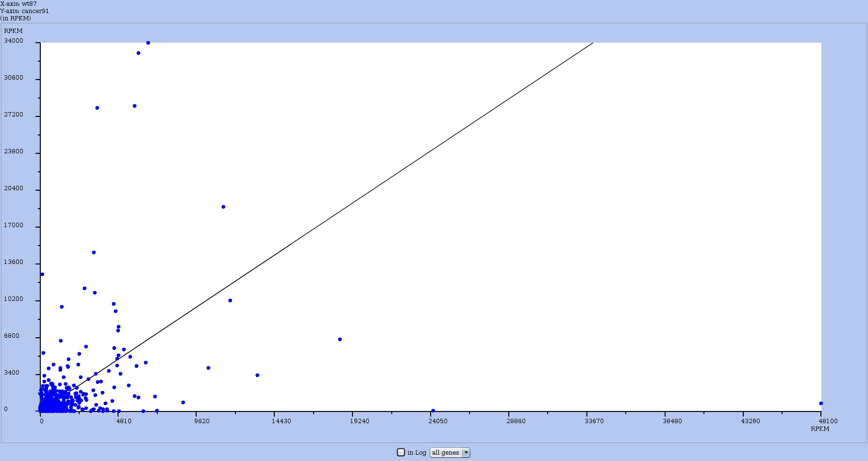This screenshot has height=461, width=868.
Task: Click the 19240 X-axis tick label
Action: (359, 421)
